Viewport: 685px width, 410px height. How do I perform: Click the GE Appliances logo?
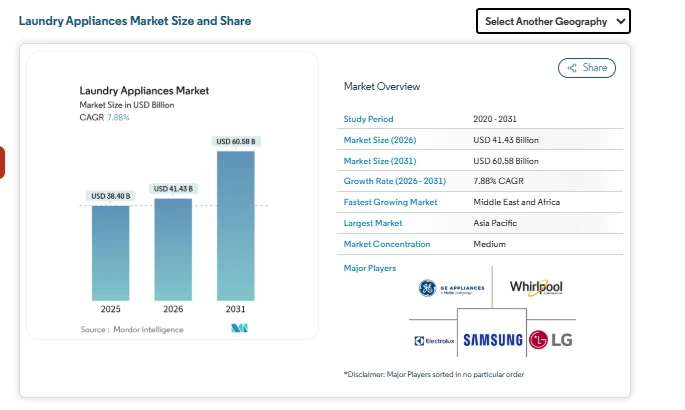[x=451, y=290]
